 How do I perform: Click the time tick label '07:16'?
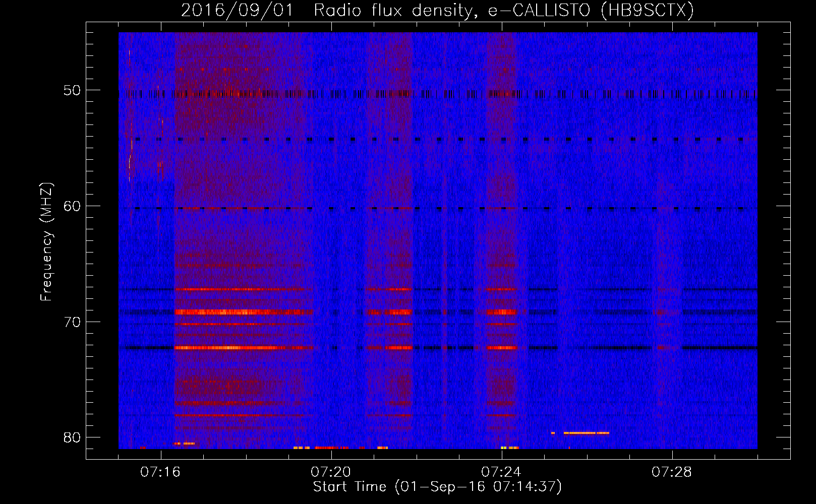[160, 472]
